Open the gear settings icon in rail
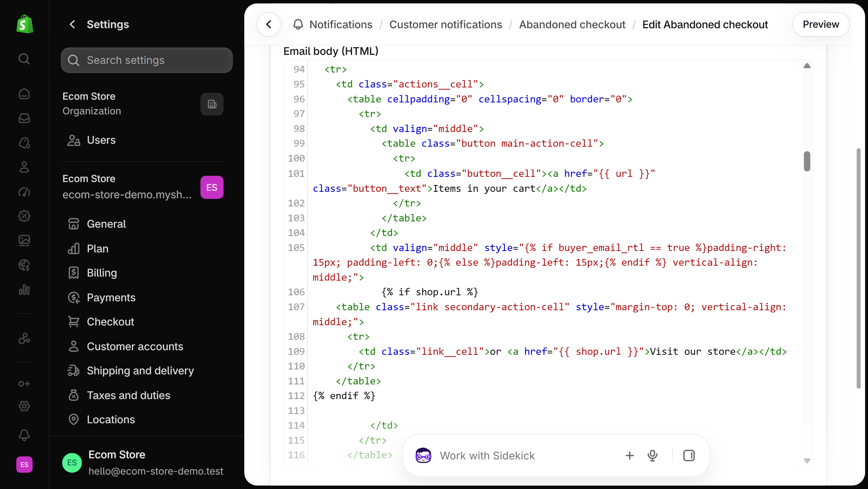This screenshot has width=868, height=489. click(x=24, y=406)
